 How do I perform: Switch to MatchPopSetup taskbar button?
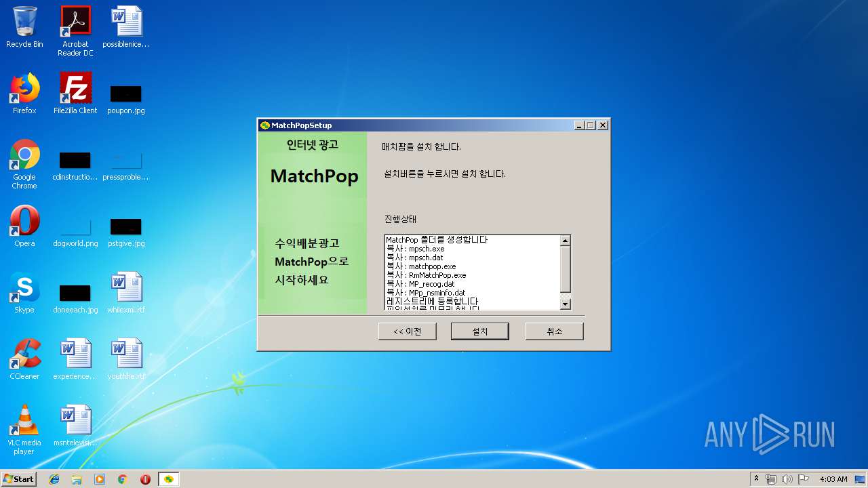(169, 479)
